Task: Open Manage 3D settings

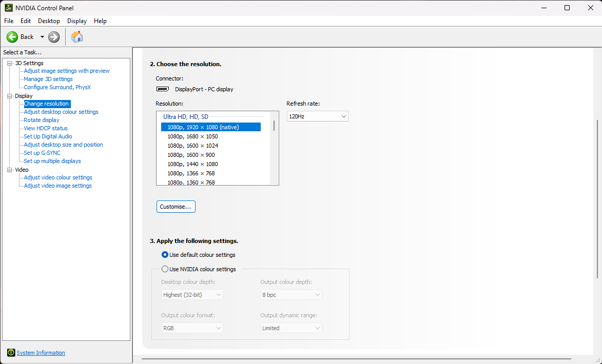Action: pos(48,79)
